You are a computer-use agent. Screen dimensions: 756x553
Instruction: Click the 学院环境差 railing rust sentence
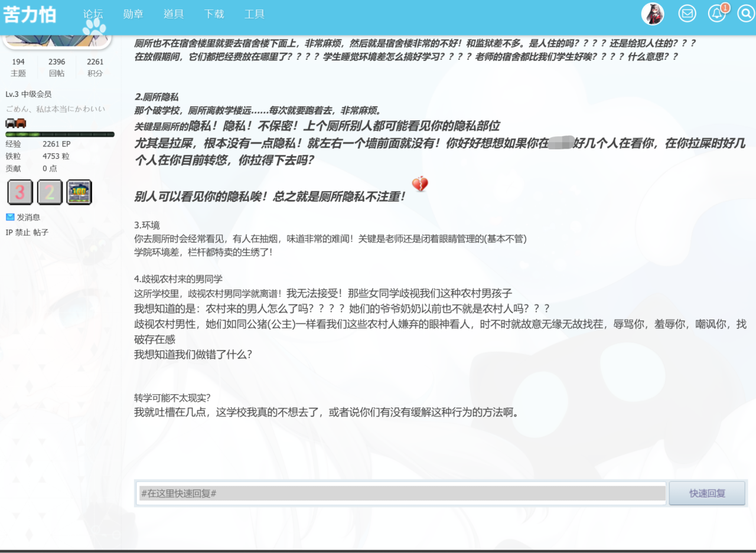pyautogui.click(x=203, y=252)
